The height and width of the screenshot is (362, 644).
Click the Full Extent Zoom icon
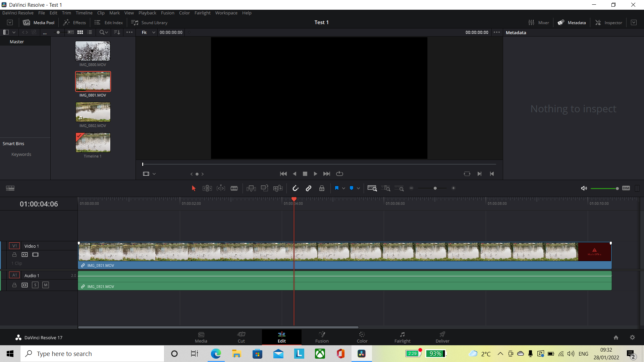point(372,188)
